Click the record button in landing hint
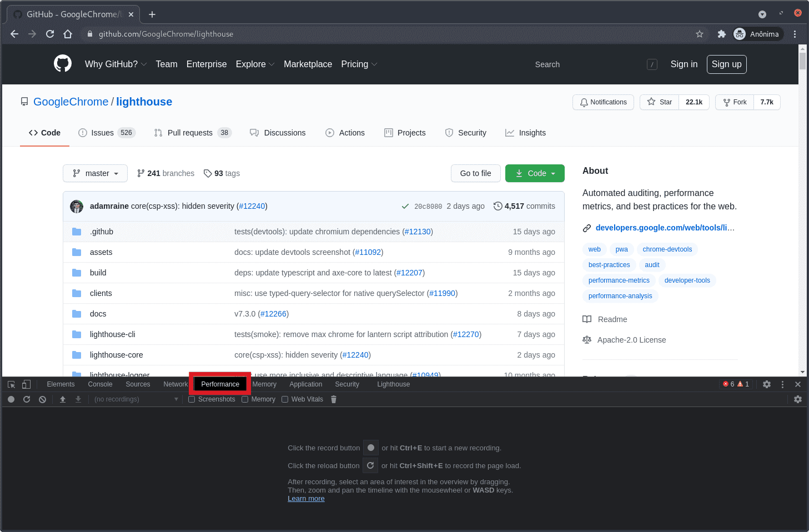Image resolution: width=809 pixels, height=532 pixels. (x=371, y=448)
